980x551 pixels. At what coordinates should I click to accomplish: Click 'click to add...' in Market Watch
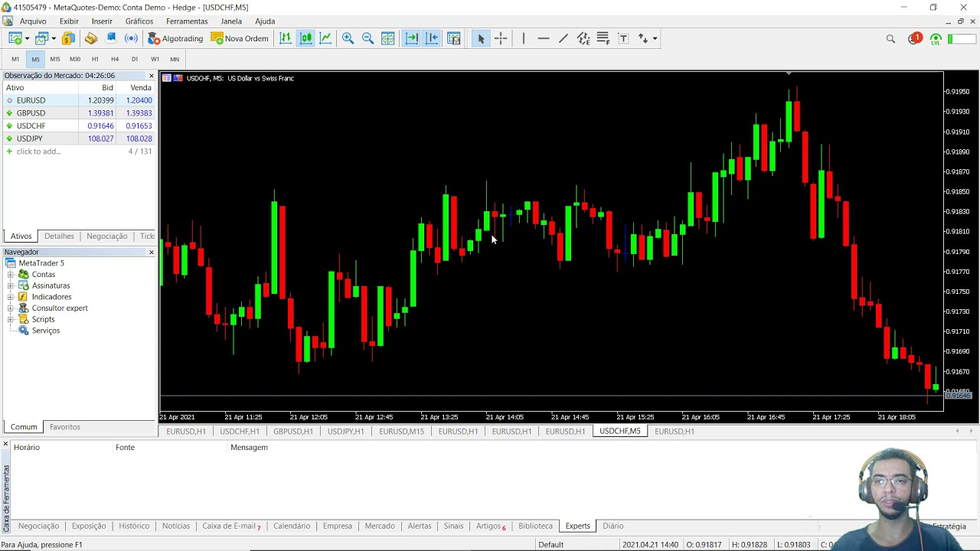pyautogui.click(x=38, y=152)
